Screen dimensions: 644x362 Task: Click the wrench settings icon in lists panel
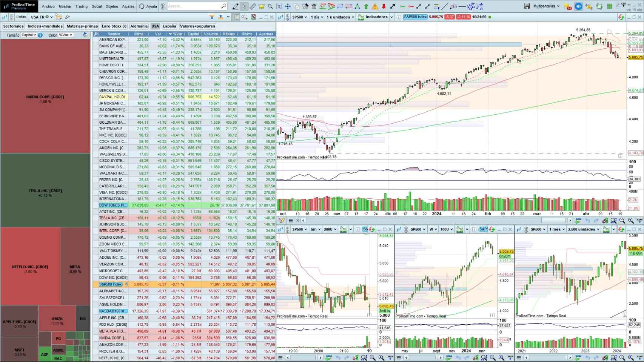pos(68,17)
